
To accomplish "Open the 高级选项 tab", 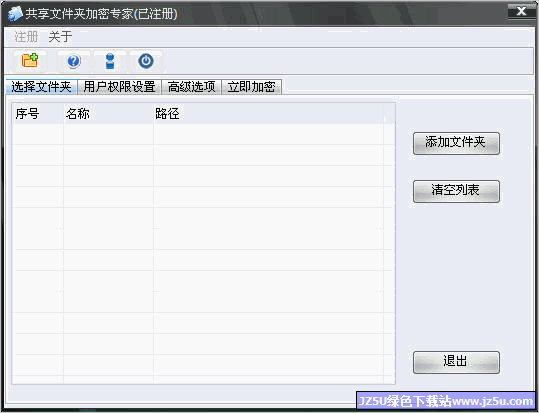I will (191, 87).
